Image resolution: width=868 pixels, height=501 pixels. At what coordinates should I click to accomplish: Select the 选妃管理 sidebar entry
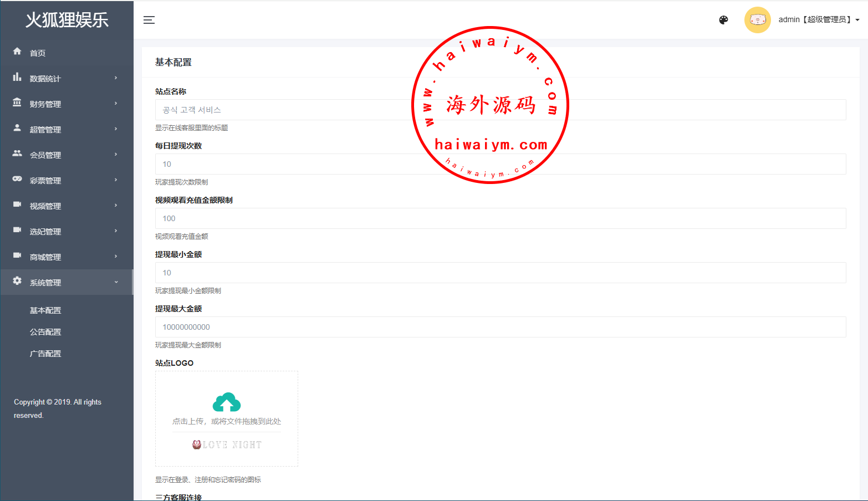pyautogui.click(x=67, y=231)
